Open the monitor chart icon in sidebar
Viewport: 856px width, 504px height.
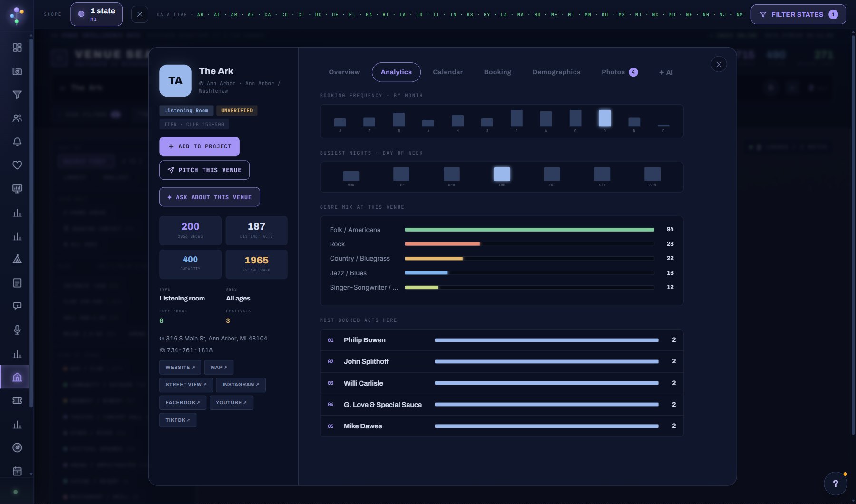tap(17, 189)
